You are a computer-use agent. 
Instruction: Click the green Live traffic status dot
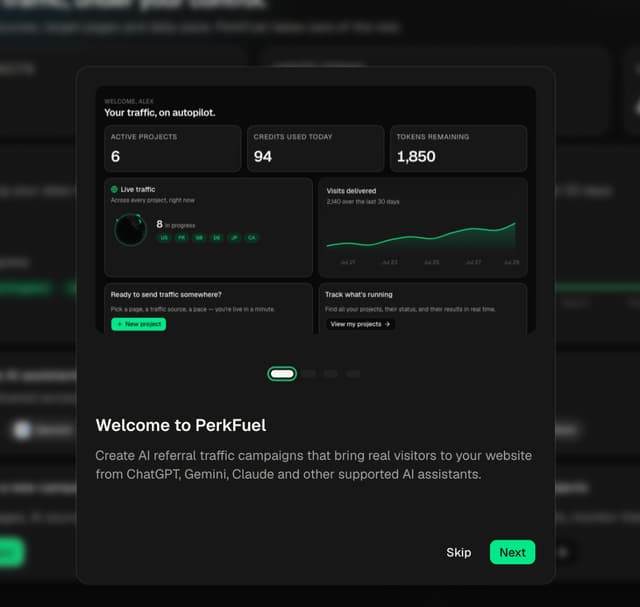coord(114,189)
